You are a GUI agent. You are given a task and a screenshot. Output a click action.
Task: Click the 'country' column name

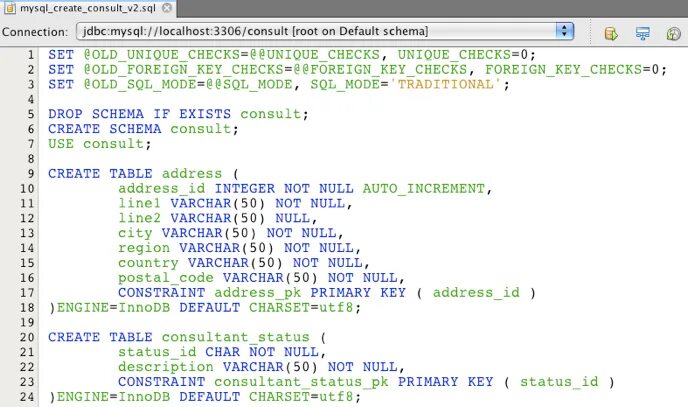(148, 263)
